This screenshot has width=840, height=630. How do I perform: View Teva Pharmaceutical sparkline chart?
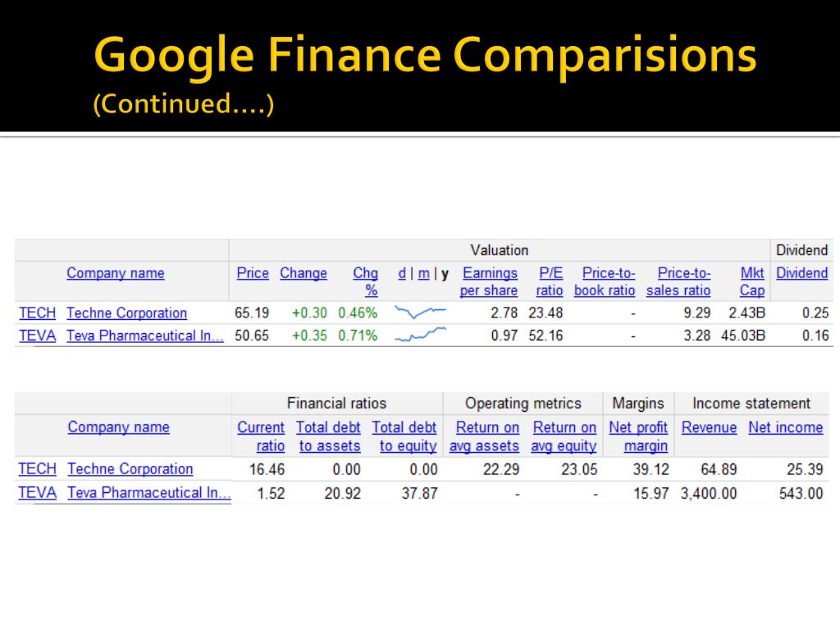click(420, 335)
